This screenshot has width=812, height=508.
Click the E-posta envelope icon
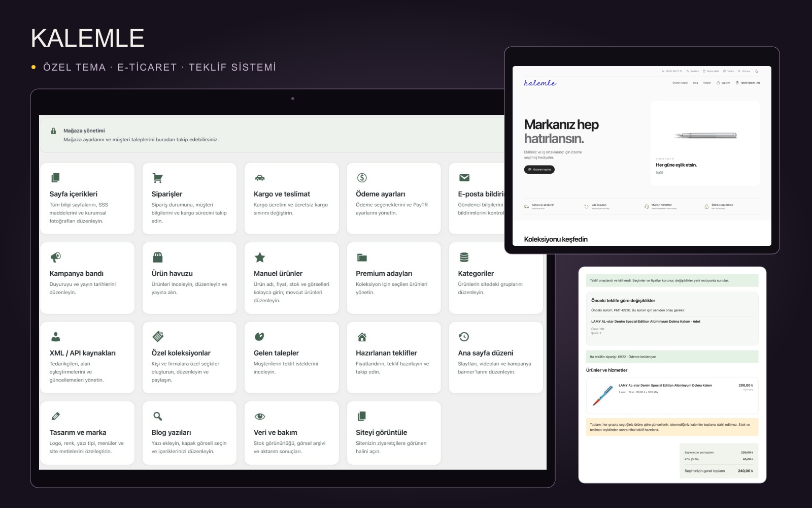464,178
